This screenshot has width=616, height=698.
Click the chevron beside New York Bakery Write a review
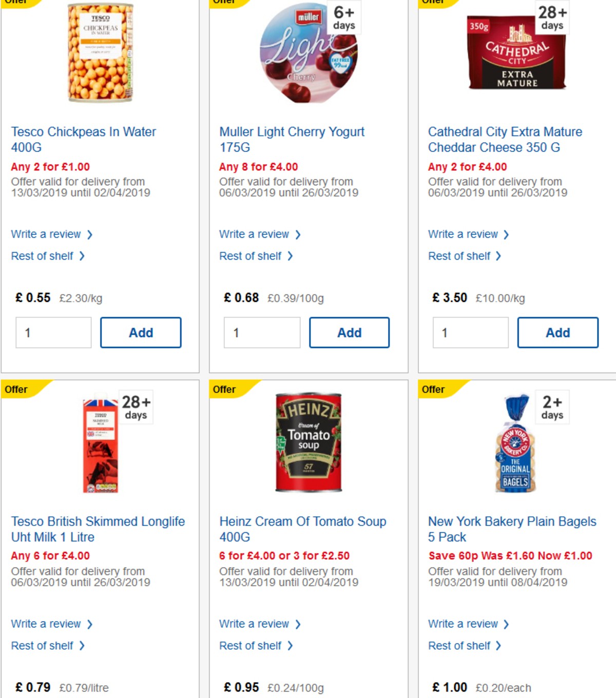[x=506, y=624]
